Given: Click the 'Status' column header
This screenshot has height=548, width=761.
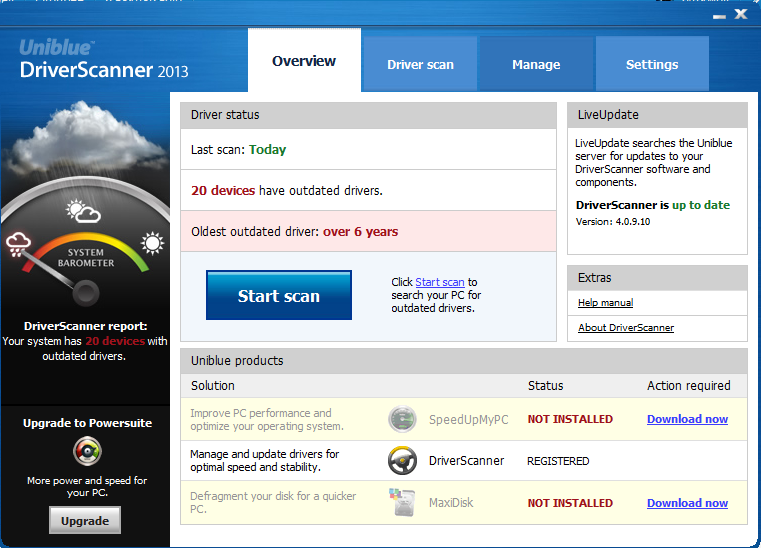Looking at the screenshot, I should tap(546, 385).
